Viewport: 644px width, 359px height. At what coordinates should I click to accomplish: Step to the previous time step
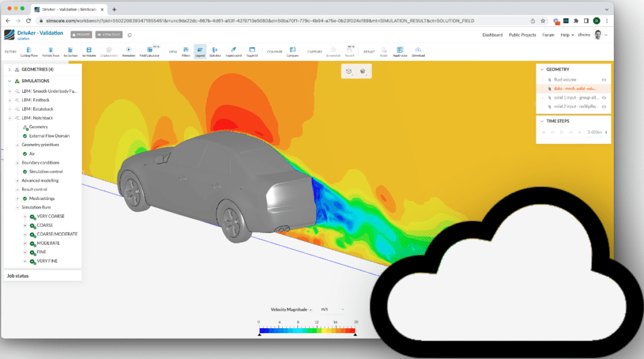pyautogui.click(x=553, y=132)
